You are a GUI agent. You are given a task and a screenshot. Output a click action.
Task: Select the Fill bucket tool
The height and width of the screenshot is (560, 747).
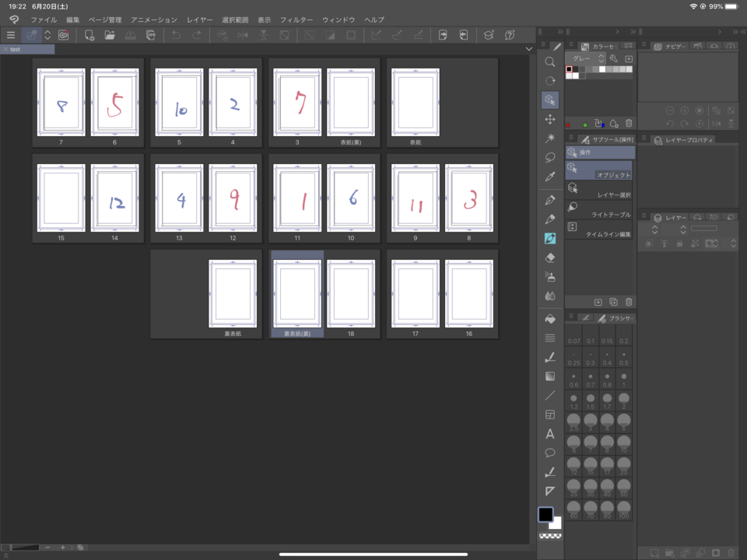pos(550,319)
